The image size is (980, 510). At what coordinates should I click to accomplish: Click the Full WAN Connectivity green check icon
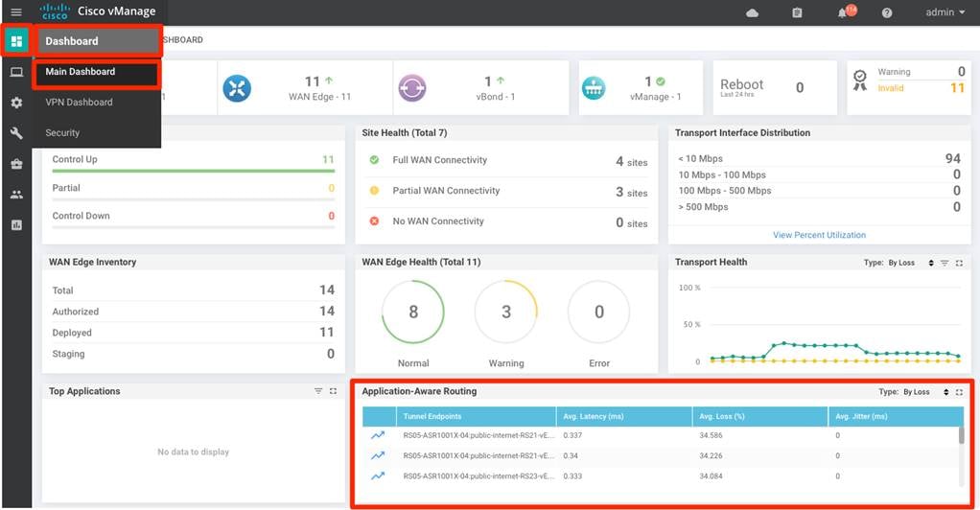(x=374, y=160)
